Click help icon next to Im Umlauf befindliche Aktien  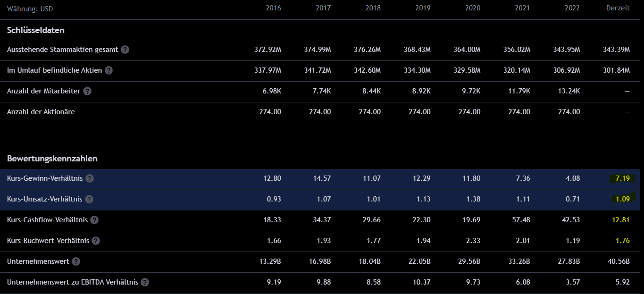click(109, 70)
